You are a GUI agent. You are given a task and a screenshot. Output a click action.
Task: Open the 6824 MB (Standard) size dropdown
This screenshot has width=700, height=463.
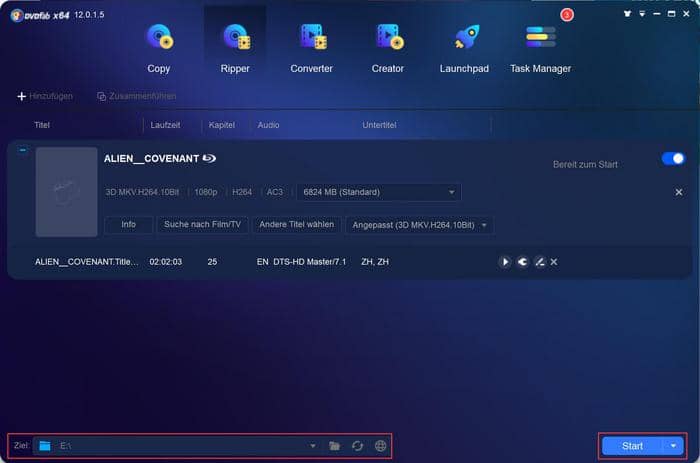coord(379,192)
